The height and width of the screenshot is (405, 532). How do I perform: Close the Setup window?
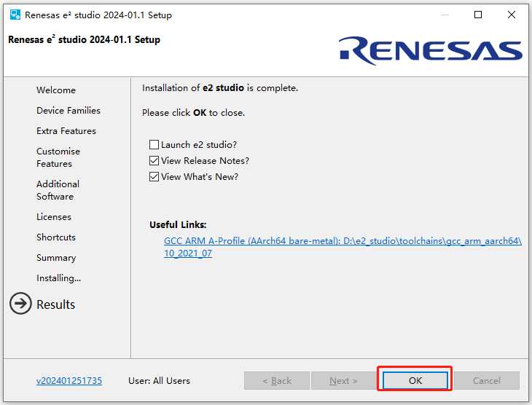point(512,15)
